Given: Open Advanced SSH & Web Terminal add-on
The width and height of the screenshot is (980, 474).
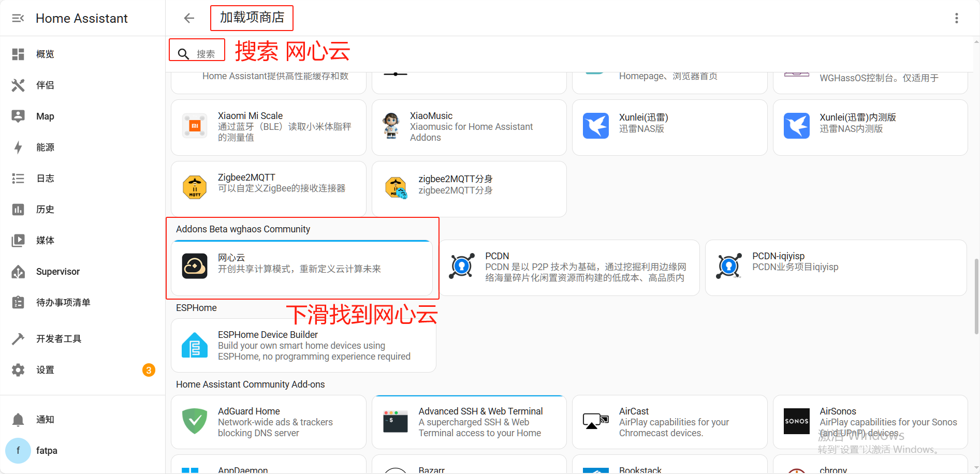Looking at the screenshot, I should pos(469,422).
